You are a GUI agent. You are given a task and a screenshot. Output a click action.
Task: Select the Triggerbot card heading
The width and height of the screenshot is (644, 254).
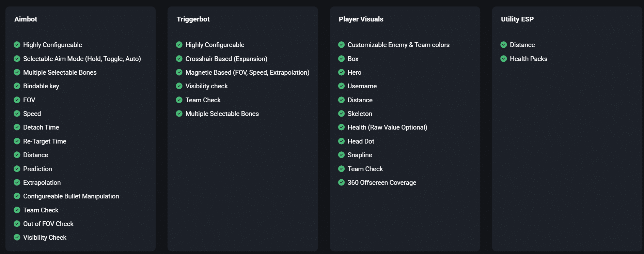193,19
